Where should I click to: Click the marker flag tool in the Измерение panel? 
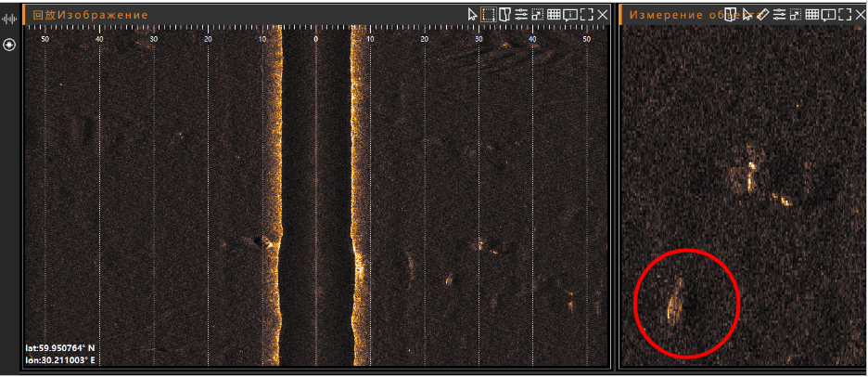732,15
